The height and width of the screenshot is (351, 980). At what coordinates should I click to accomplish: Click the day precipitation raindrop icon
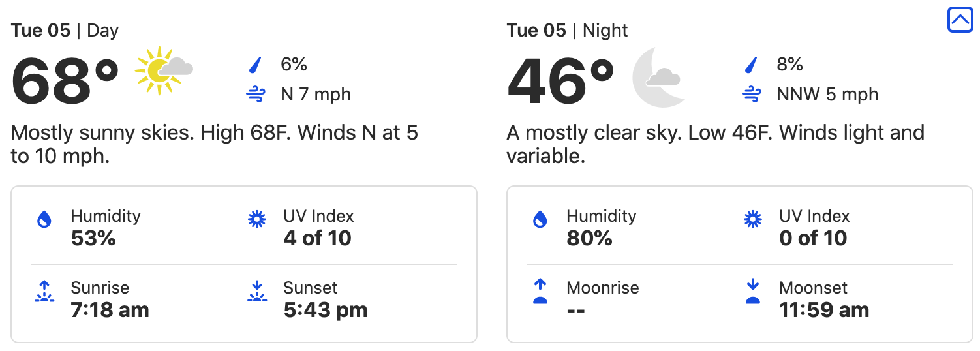[x=255, y=65]
